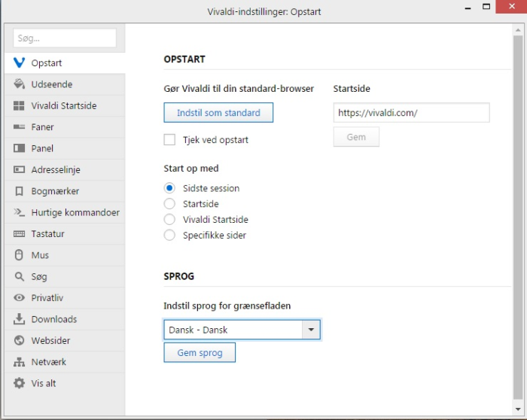
Task: Open the Faner settings category
Action: click(x=65, y=127)
